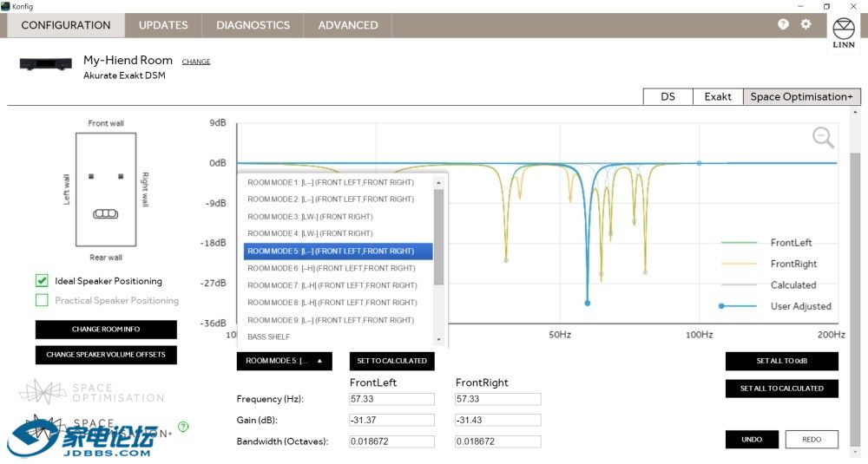Click the Change link beside room name
The image size is (868, 464).
pos(196,62)
